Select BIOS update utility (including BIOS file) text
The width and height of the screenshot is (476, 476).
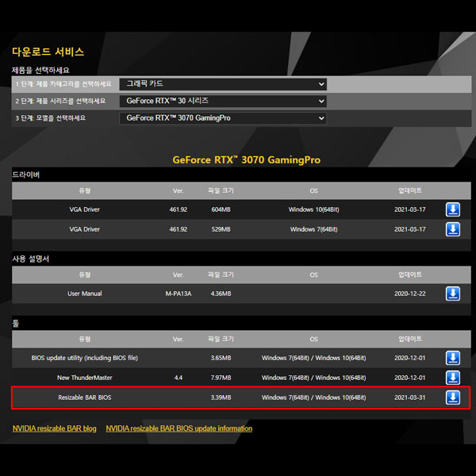point(85,358)
